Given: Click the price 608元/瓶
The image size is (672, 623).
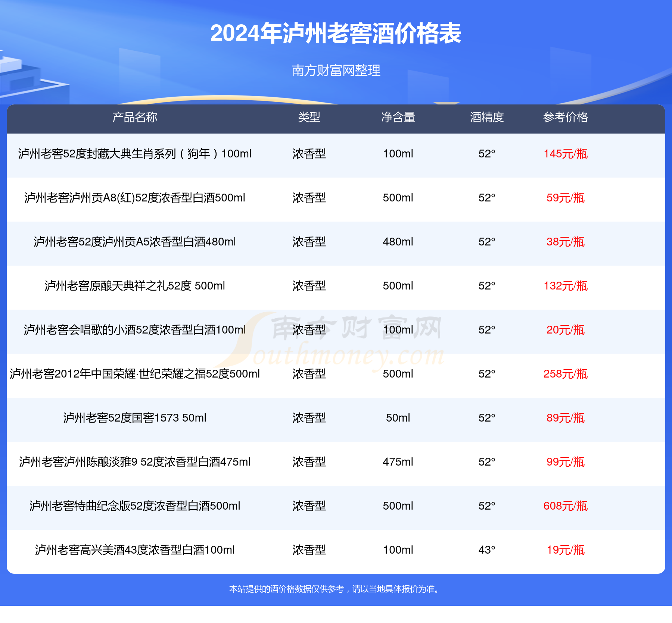Looking at the screenshot, I should [x=566, y=506].
